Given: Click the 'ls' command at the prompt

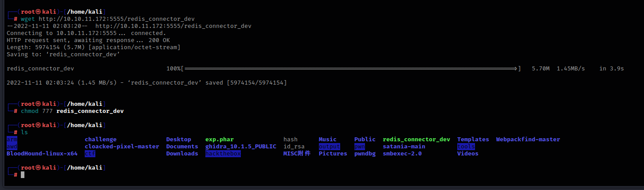Looking at the screenshot, I should pos(24,132).
